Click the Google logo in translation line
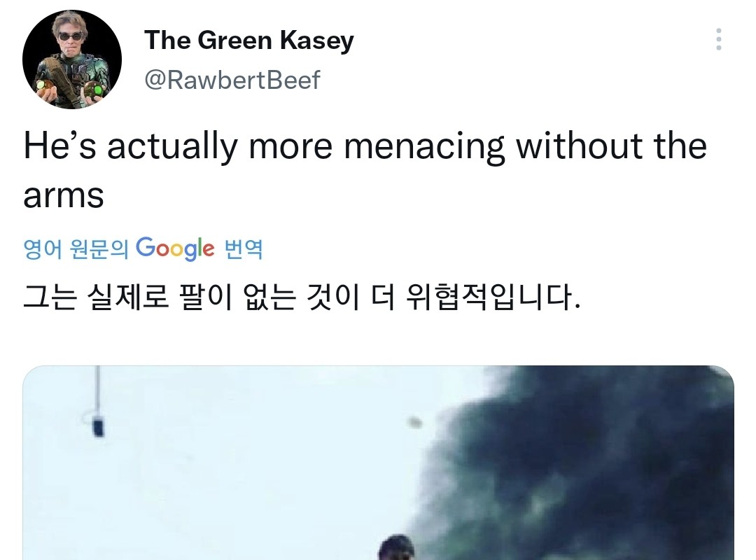The image size is (756, 560). pos(175,248)
